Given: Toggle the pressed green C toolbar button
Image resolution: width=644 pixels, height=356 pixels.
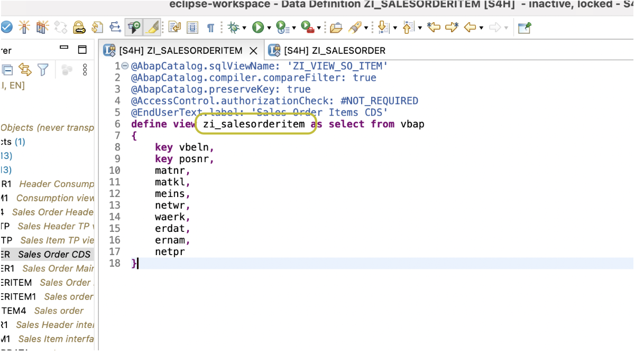Looking at the screenshot, I should [x=134, y=27].
